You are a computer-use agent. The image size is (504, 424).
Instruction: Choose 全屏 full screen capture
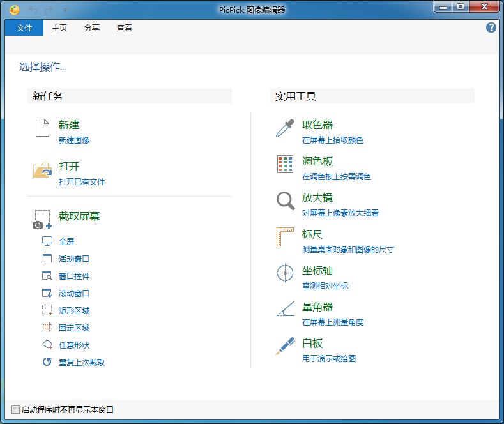pos(66,242)
